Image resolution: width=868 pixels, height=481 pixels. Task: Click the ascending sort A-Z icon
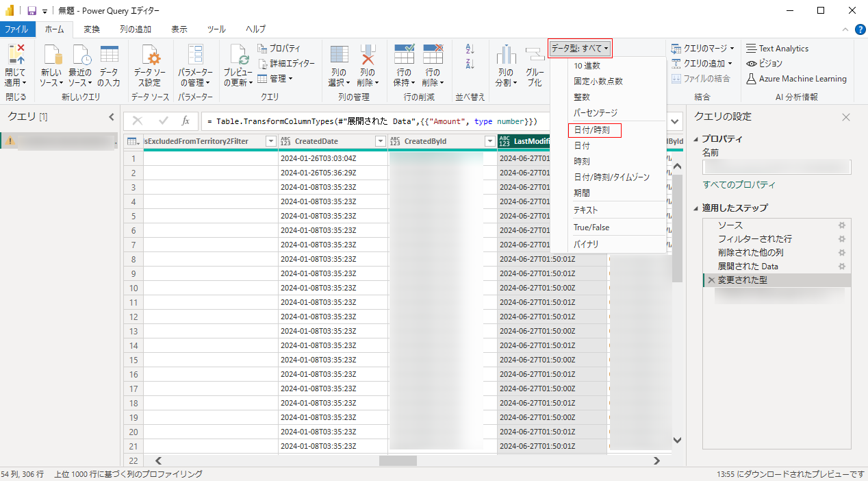[x=470, y=49]
